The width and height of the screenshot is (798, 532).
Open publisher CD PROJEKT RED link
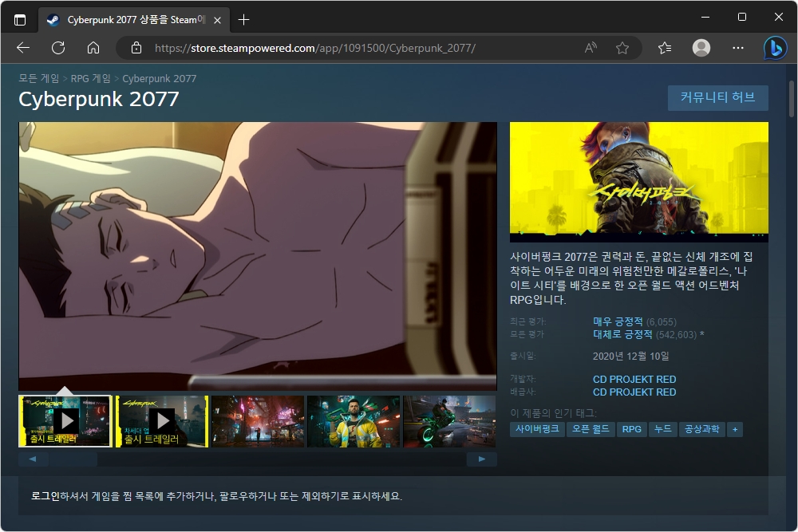pos(634,392)
